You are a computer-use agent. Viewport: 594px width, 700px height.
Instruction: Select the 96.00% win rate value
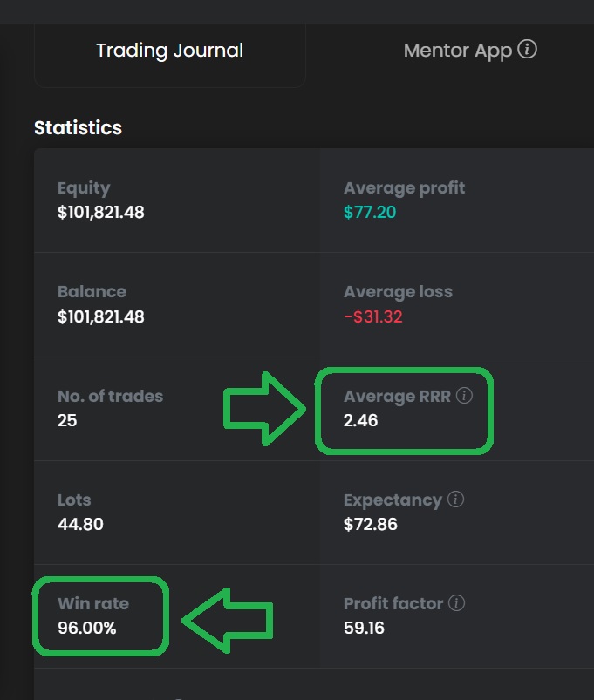[x=86, y=628]
